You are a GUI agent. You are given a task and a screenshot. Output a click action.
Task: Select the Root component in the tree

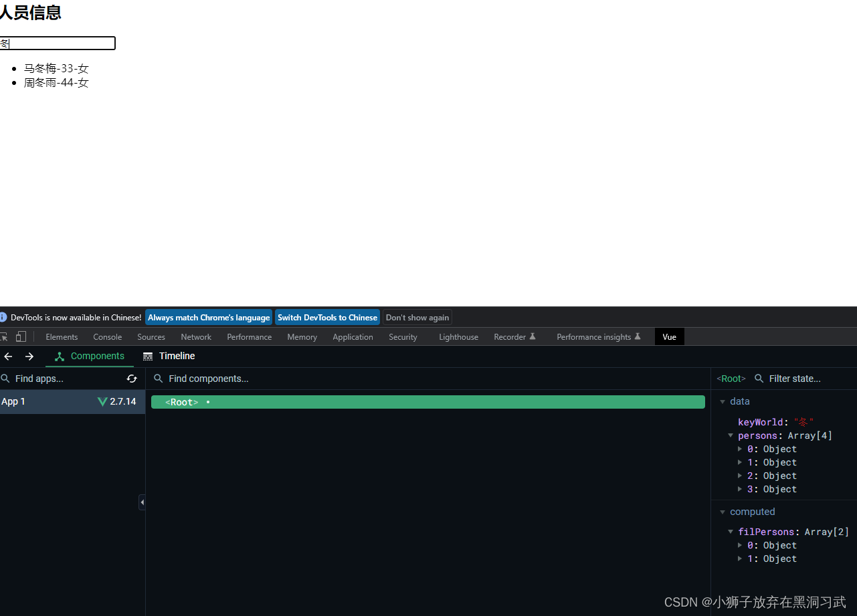tap(181, 401)
